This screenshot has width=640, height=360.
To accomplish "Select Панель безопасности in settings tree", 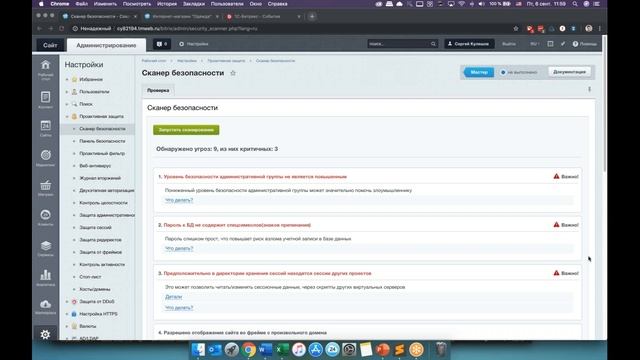I will click(x=102, y=141).
